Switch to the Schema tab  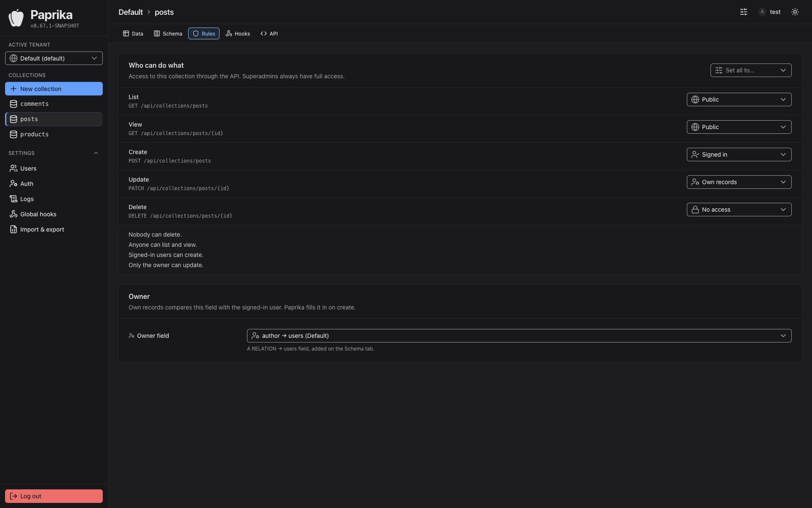[x=168, y=33]
